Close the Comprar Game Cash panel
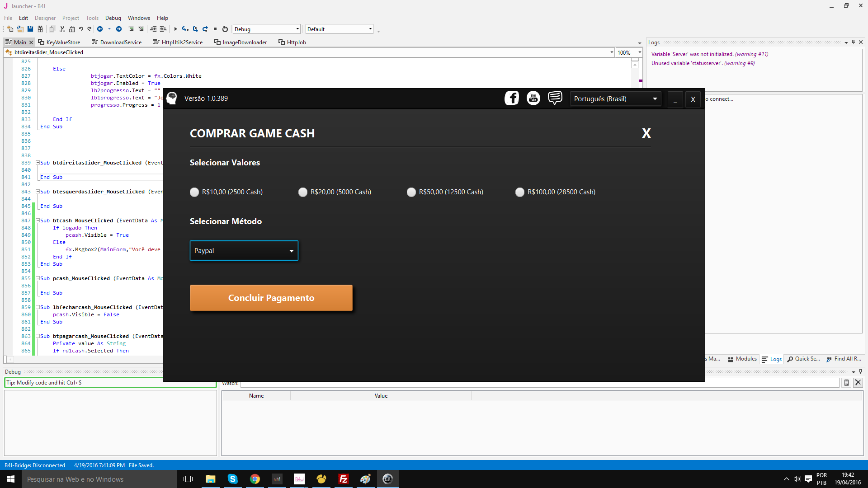 tap(646, 133)
